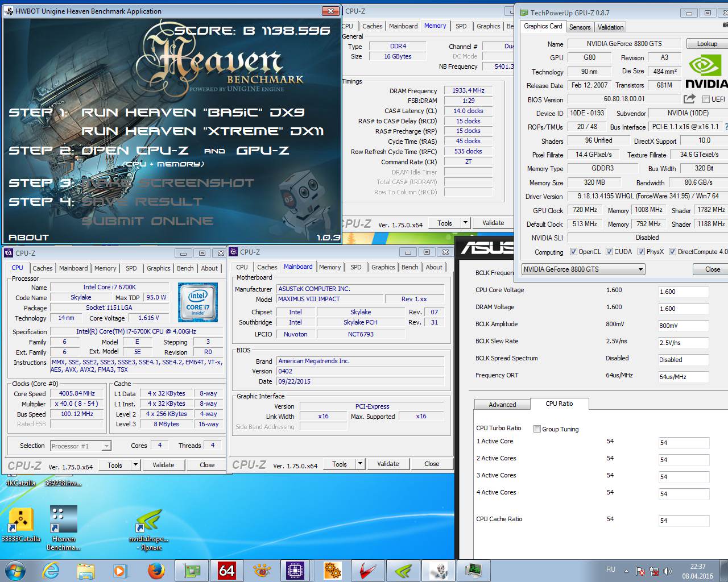Open Tools dropdown arrow in CPU tab window

pyautogui.click(x=135, y=465)
